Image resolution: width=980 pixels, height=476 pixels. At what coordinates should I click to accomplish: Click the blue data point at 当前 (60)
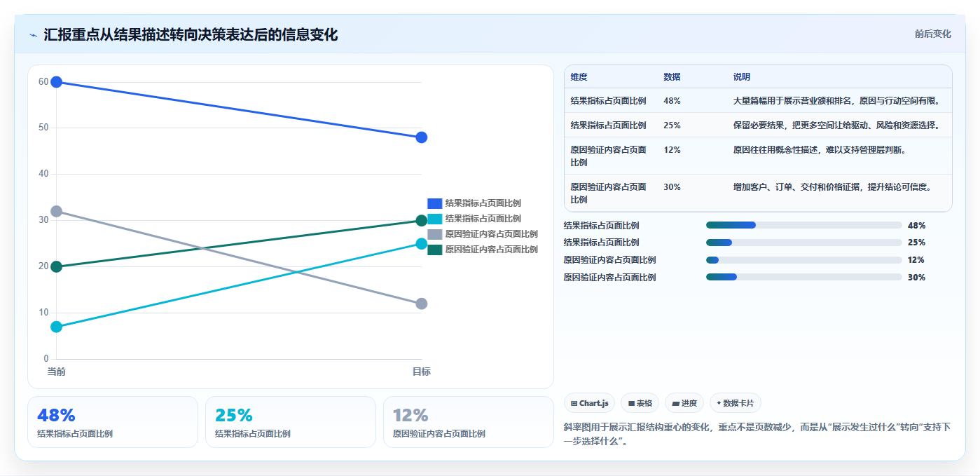[57, 82]
